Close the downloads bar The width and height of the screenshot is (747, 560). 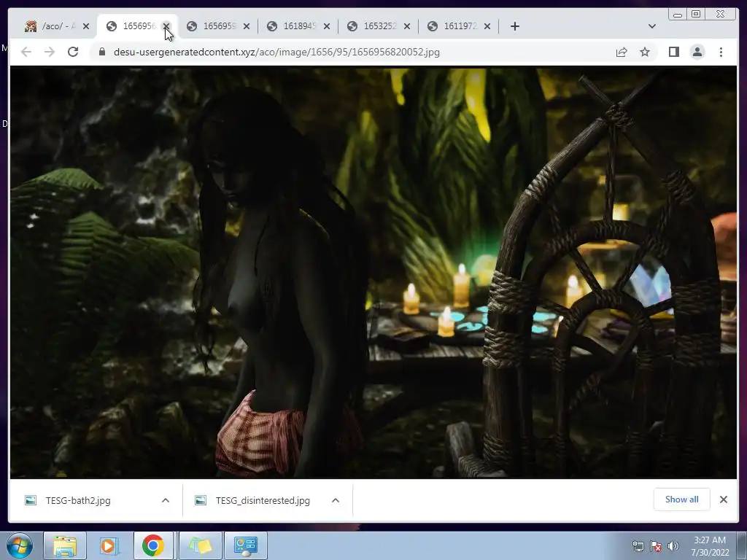(x=724, y=499)
